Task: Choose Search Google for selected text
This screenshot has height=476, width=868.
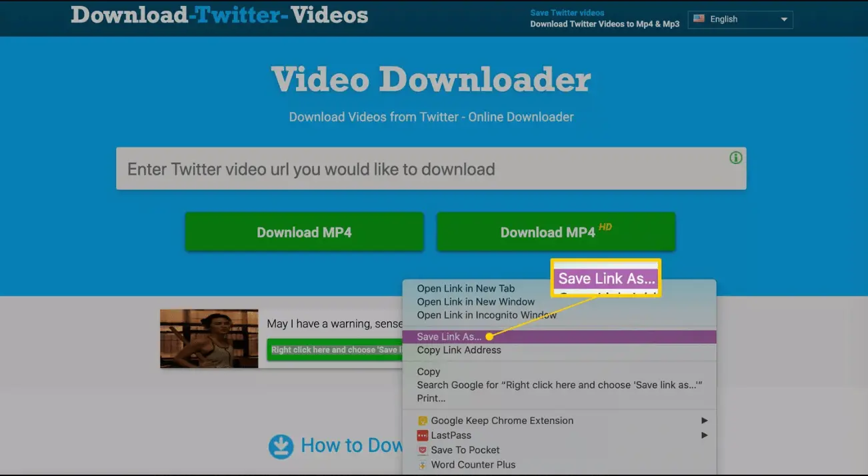Action: [559, 385]
